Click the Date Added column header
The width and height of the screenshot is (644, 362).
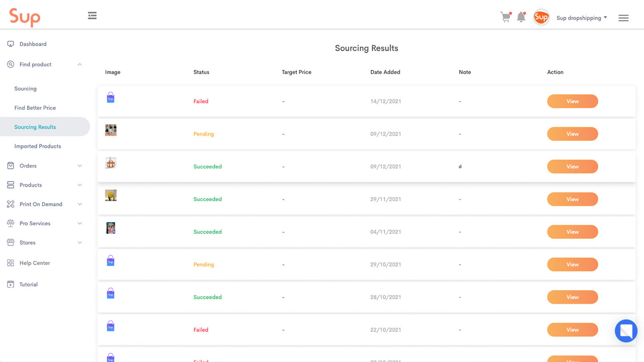[x=385, y=72]
